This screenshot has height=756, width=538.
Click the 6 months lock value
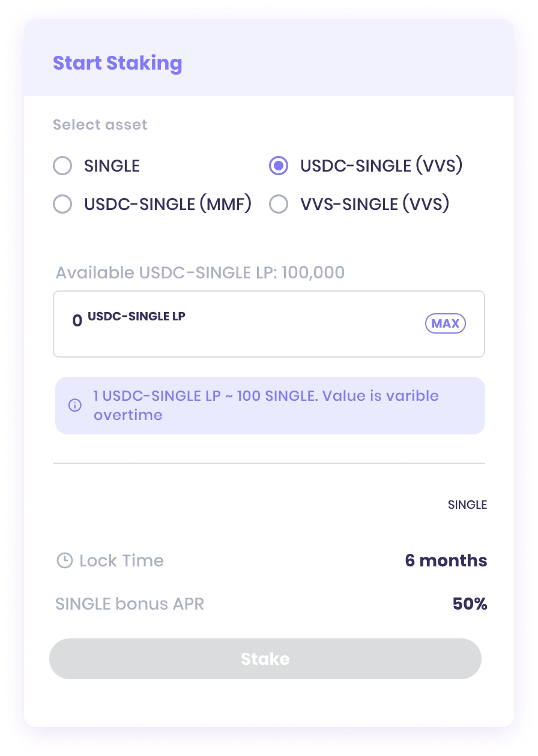(446, 561)
